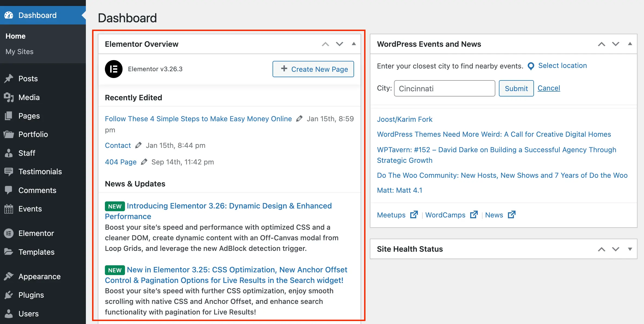Click into the City input field
Screen dimensions: 644x324
[x=445, y=88]
